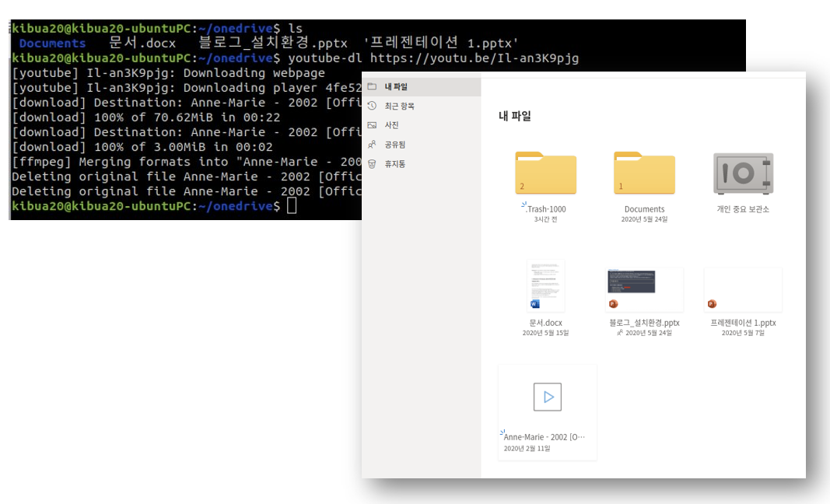Click the 문서.docx file name

point(546,323)
